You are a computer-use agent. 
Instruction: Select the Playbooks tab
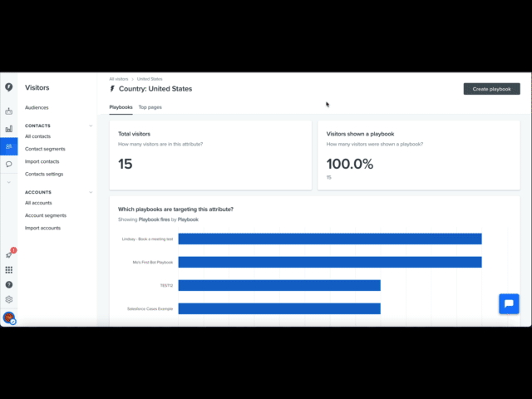121,107
